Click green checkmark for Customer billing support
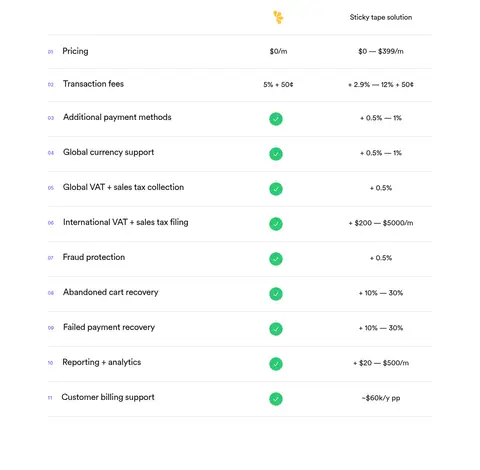Image resolution: width=480 pixels, height=470 pixels. (276, 399)
